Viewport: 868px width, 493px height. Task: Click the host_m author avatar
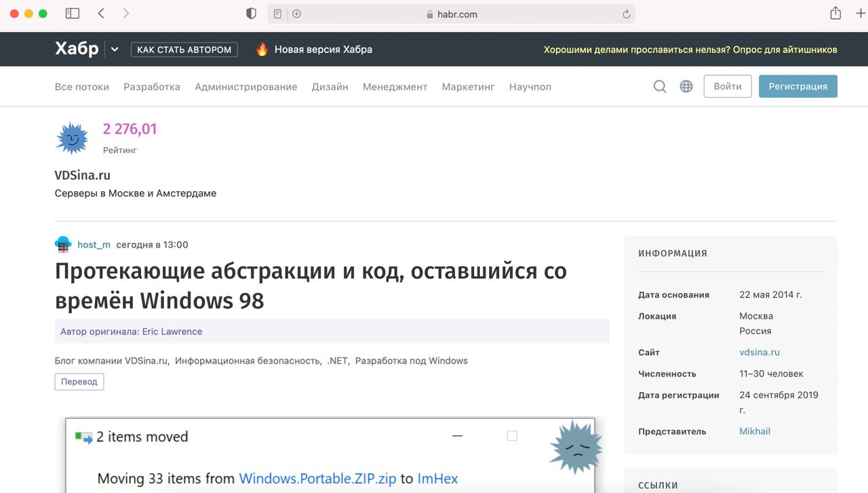tap(63, 245)
